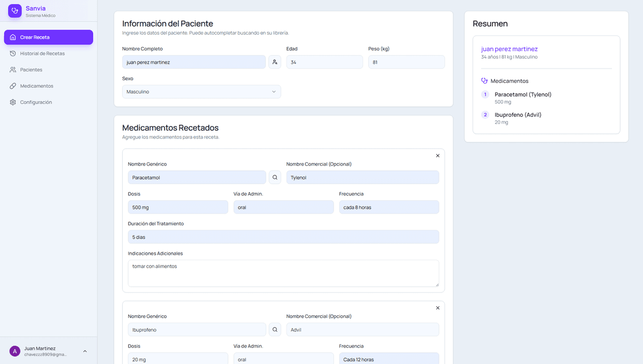Remove the Ibuprofeno medication card

pos(437,308)
